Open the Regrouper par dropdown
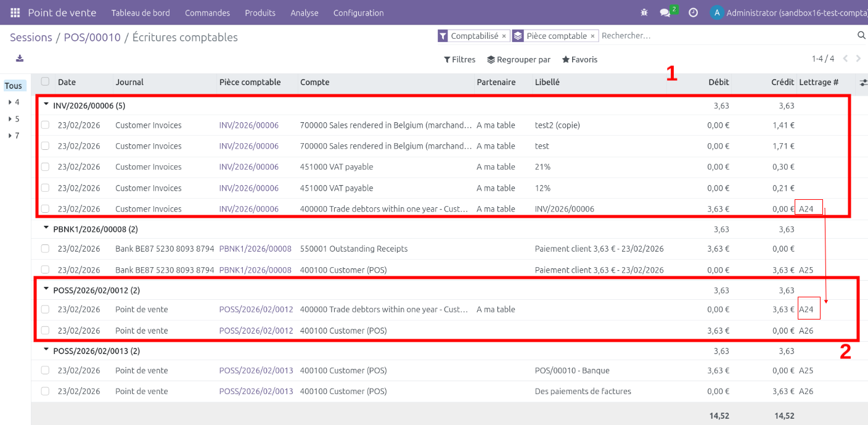The width and height of the screenshot is (868, 425). click(x=518, y=60)
